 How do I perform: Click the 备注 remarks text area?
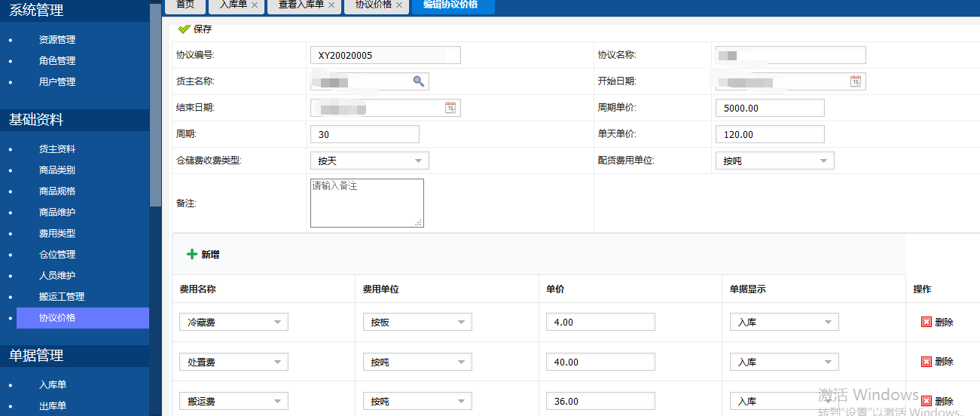pyautogui.click(x=367, y=203)
